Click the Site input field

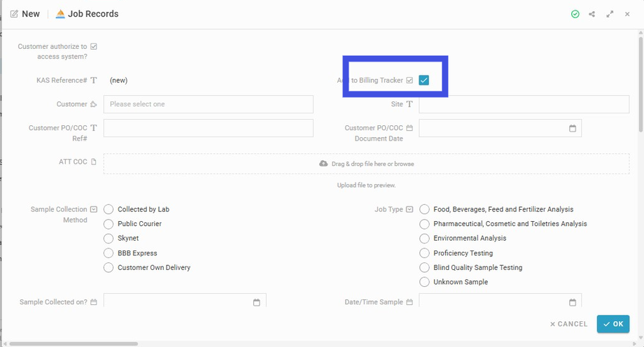point(524,104)
